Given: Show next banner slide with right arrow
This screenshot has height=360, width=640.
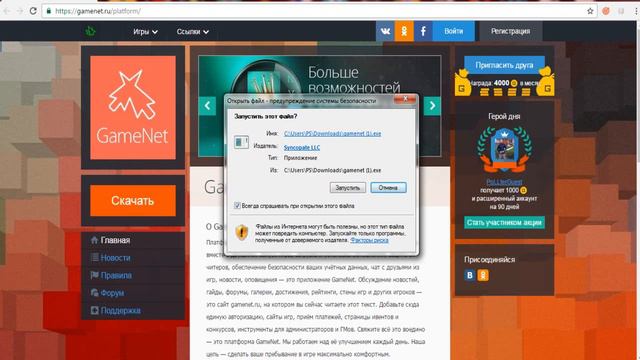Looking at the screenshot, I should (x=432, y=106).
